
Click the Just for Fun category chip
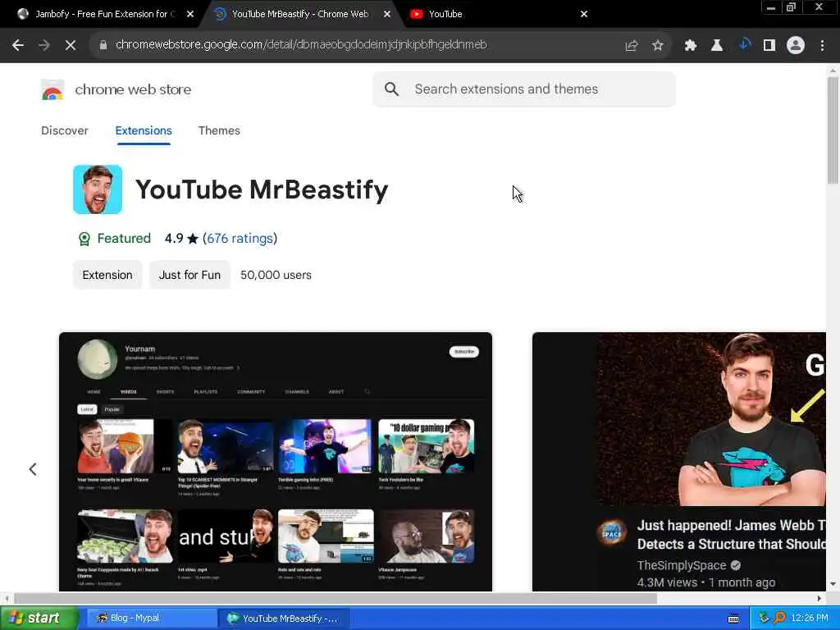click(x=189, y=275)
